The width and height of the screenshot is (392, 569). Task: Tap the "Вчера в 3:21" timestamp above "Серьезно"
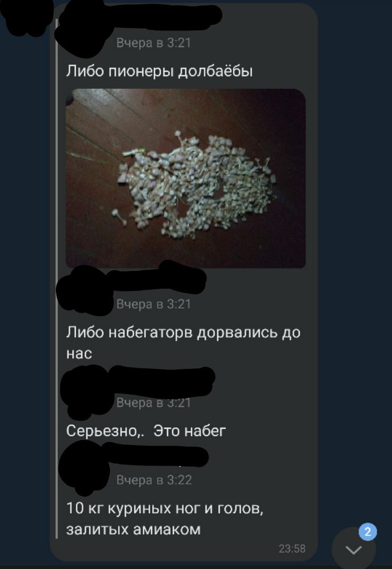point(153,403)
